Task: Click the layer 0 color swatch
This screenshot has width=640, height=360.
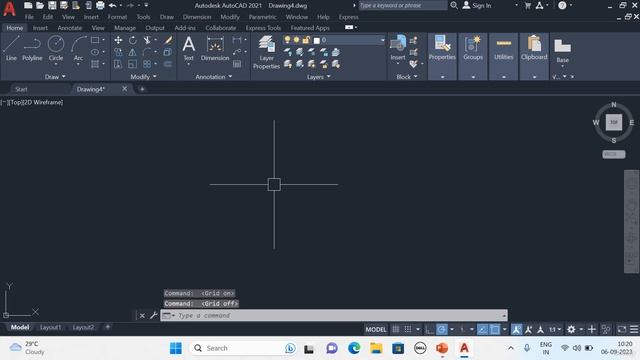Action: click(x=316, y=40)
